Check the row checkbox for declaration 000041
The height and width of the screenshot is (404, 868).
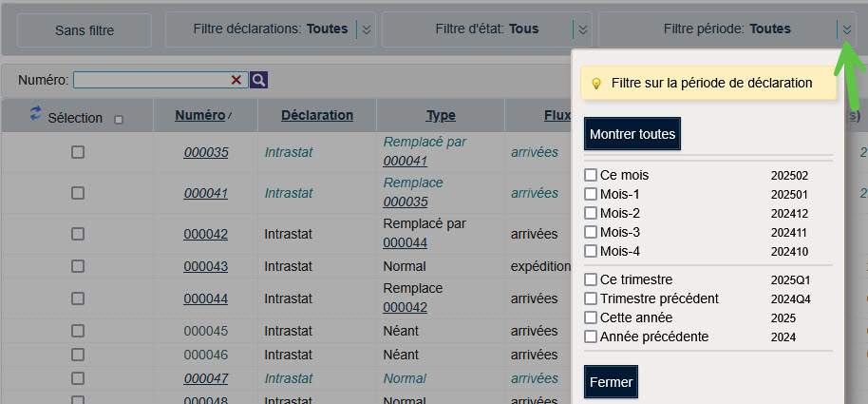[x=78, y=193]
